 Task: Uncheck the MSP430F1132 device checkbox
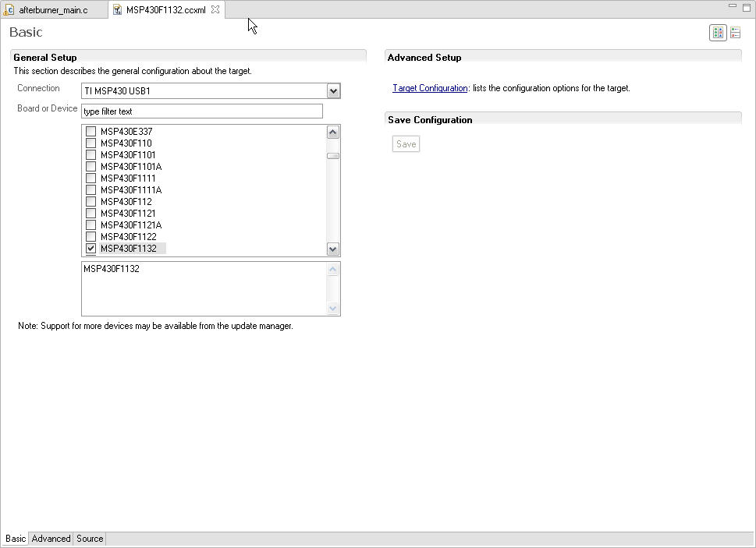[91, 249]
